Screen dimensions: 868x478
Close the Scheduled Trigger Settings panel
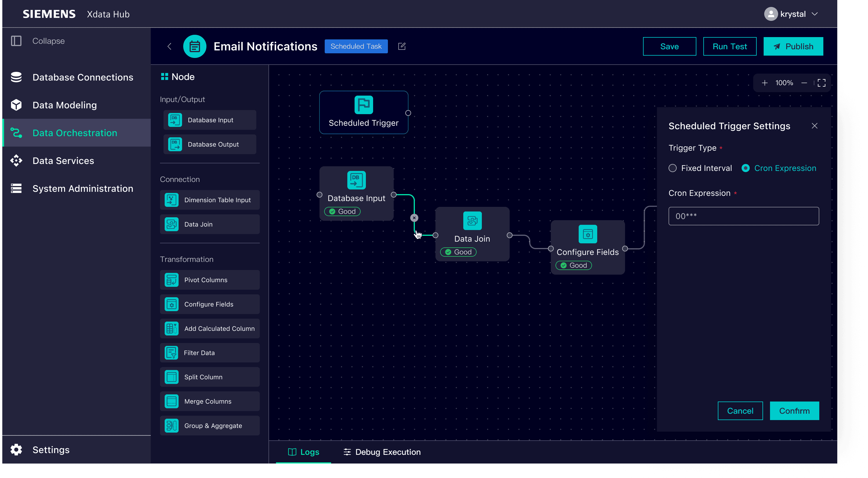point(814,125)
